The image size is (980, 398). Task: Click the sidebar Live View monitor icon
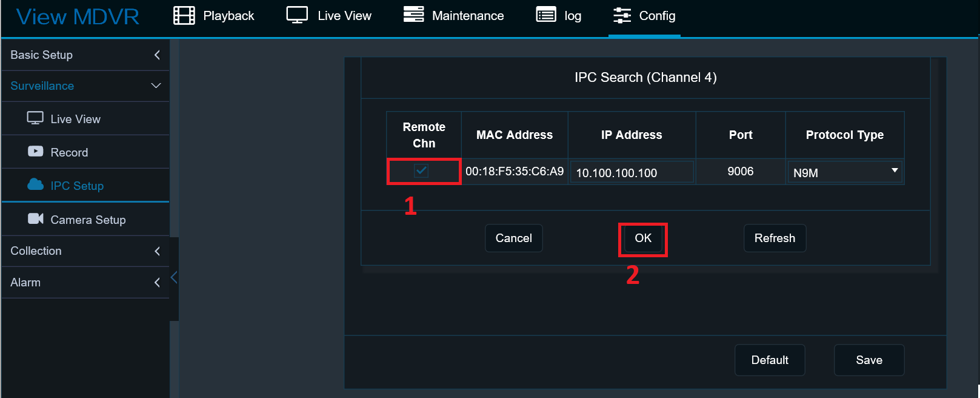pyautogui.click(x=35, y=118)
